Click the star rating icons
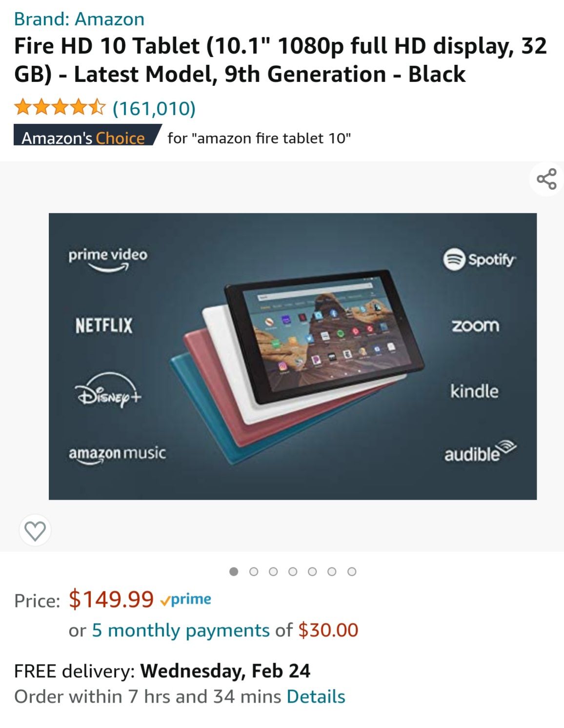This screenshot has height=728, width=564. [x=60, y=107]
